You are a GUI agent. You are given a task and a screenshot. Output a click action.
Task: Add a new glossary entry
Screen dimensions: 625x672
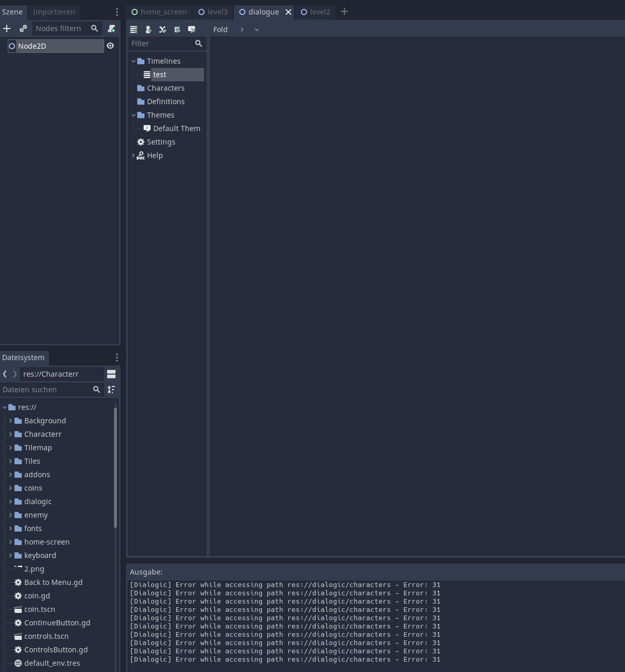177,30
